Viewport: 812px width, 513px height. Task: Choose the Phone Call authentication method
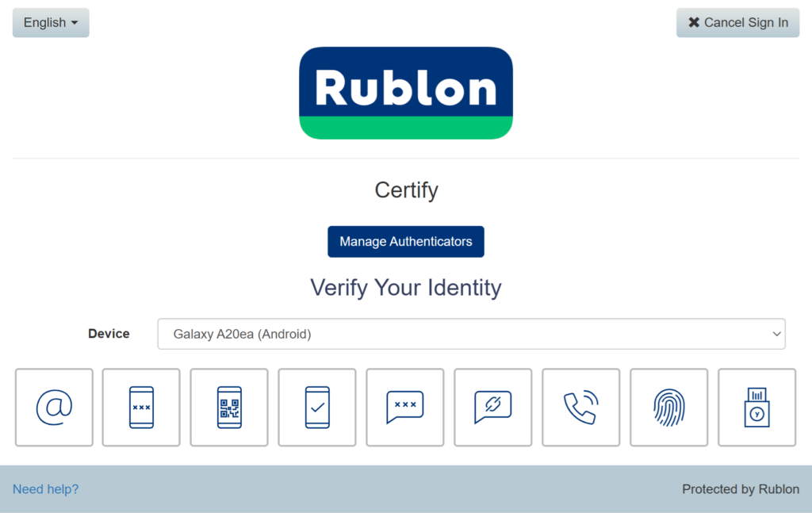click(x=581, y=408)
